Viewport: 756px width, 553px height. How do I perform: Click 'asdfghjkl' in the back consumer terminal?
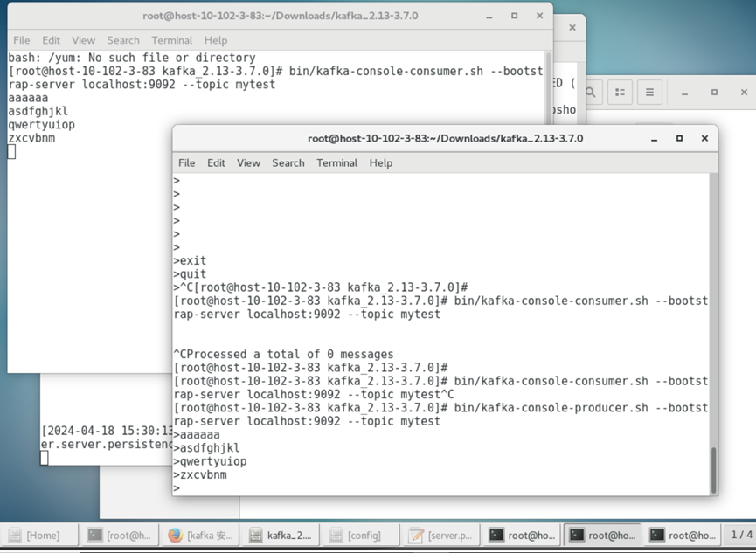coord(38,111)
